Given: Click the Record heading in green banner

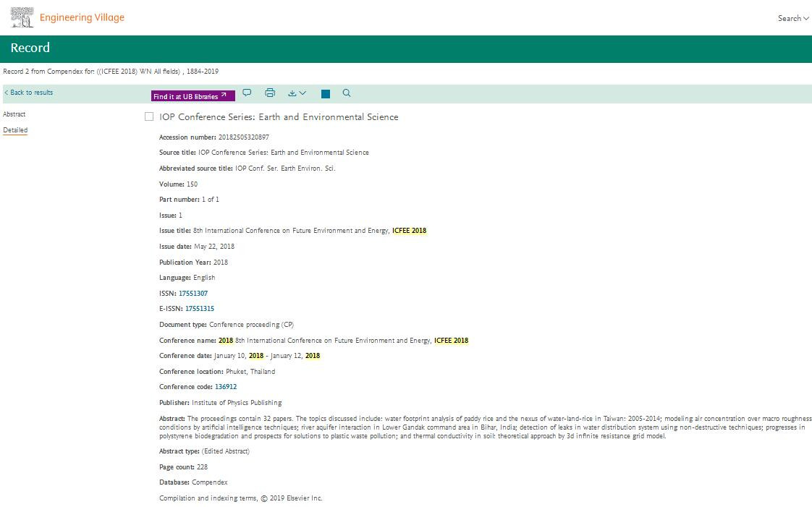Looking at the screenshot, I should (x=30, y=48).
